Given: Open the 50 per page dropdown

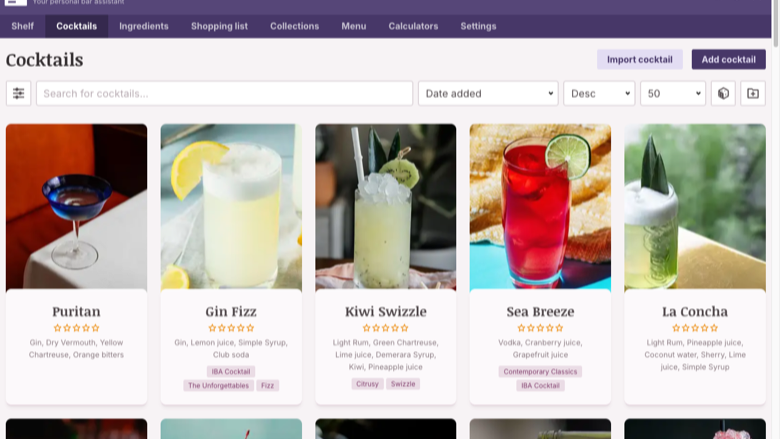Looking at the screenshot, I should (673, 93).
